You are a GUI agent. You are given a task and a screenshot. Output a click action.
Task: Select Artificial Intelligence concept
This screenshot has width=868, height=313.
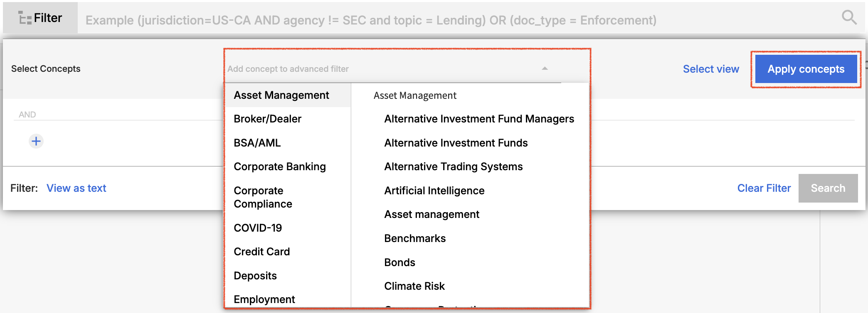(x=434, y=191)
